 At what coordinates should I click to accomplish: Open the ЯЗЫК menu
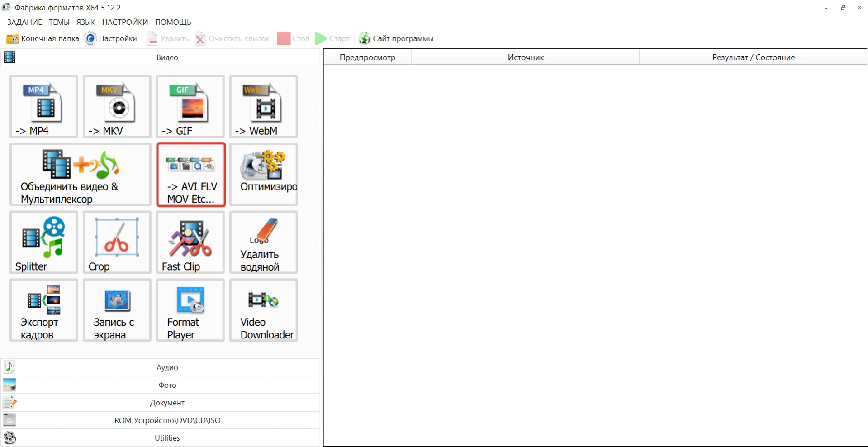[x=85, y=22]
